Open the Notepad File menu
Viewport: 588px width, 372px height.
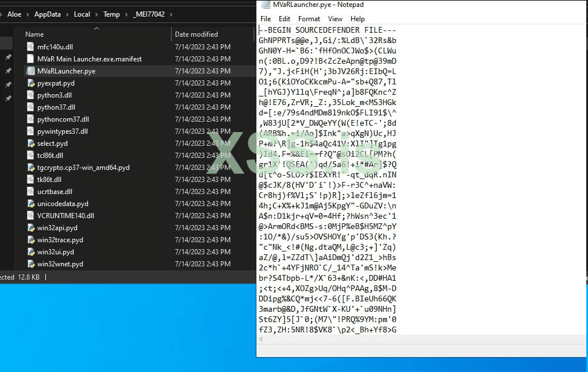tap(266, 19)
